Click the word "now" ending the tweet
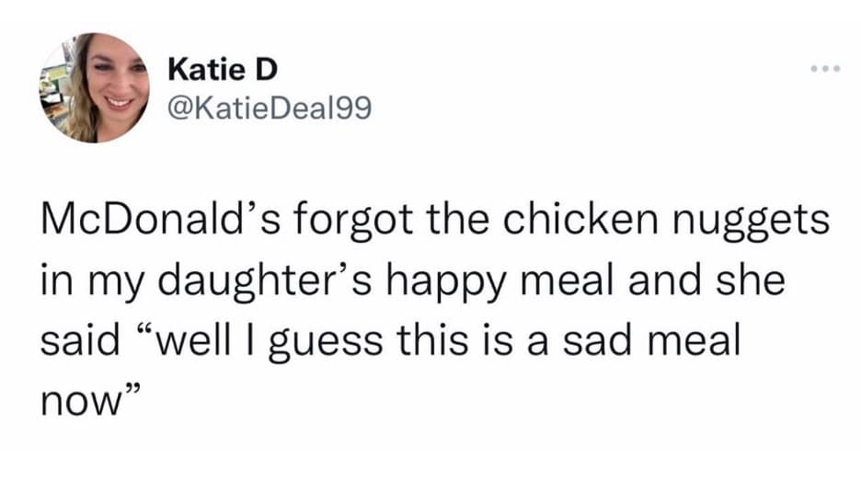The height and width of the screenshot is (504, 861). point(80,397)
